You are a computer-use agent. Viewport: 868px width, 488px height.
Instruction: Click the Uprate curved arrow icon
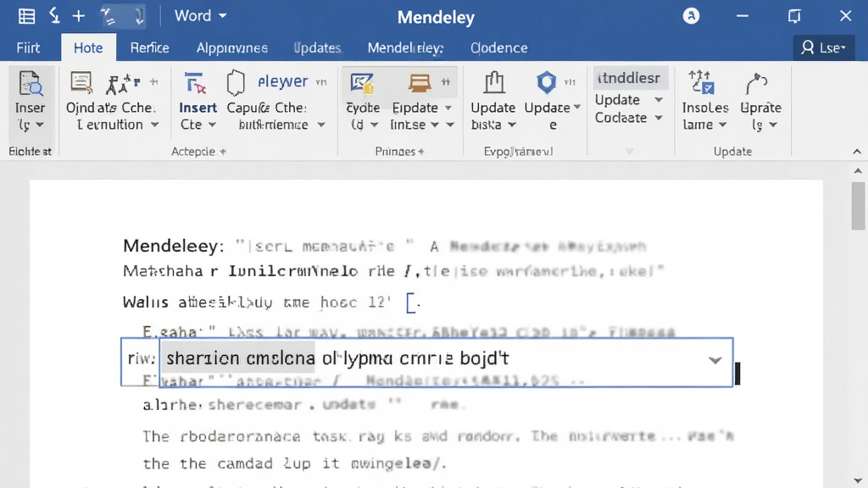pyautogui.click(x=756, y=84)
